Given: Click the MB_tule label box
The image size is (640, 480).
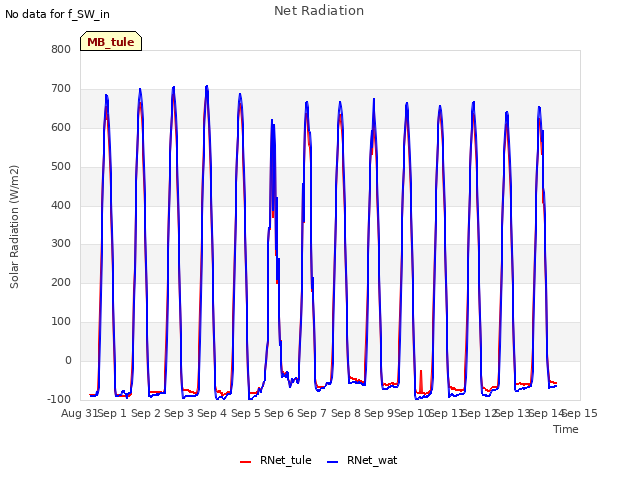Looking at the screenshot, I should (111, 42).
